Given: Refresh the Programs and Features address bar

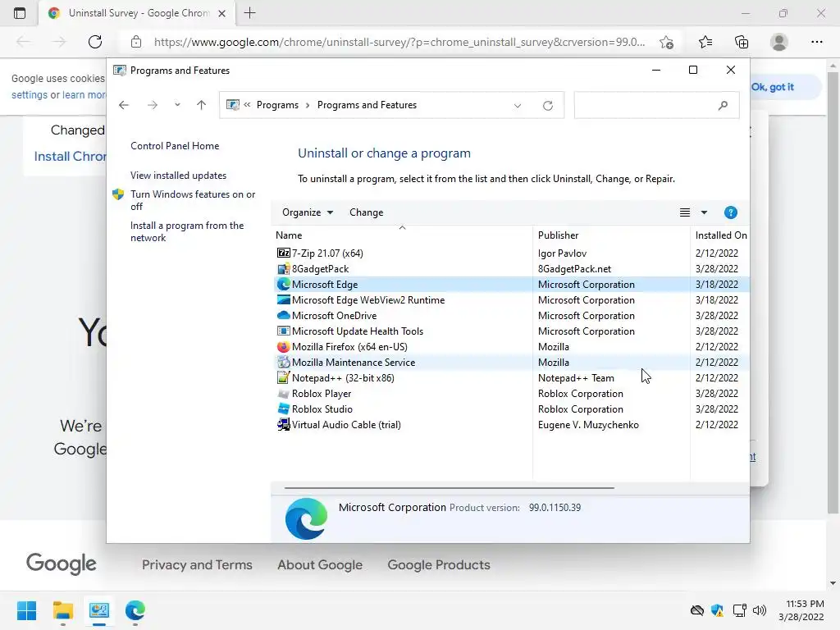Looking at the screenshot, I should pyautogui.click(x=547, y=106).
